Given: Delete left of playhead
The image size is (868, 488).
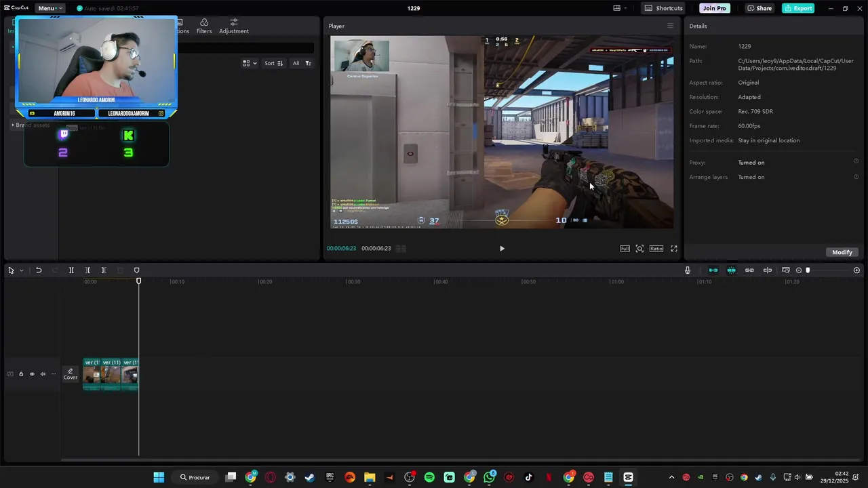Looking at the screenshot, I should [87, 270].
